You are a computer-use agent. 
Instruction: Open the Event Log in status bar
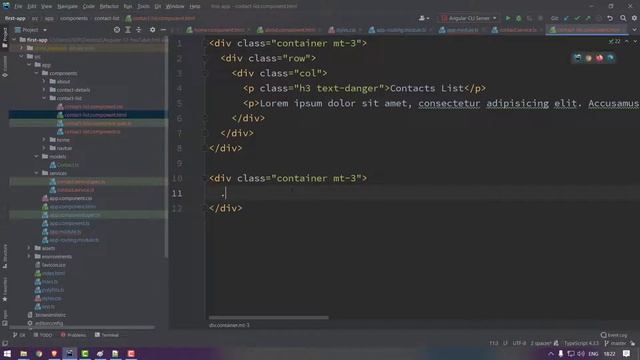(614, 335)
